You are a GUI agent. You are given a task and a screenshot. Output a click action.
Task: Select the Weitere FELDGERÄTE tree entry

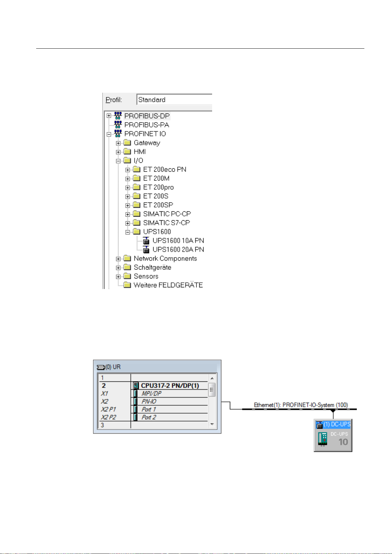click(168, 285)
